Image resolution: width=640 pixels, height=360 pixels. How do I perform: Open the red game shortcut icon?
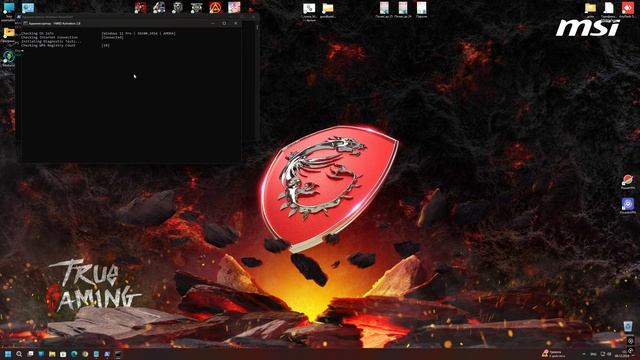tap(140, 7)
